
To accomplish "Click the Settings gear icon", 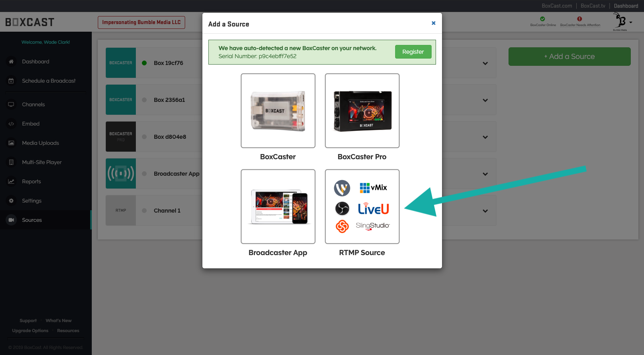I will click(x=11, y=201).
